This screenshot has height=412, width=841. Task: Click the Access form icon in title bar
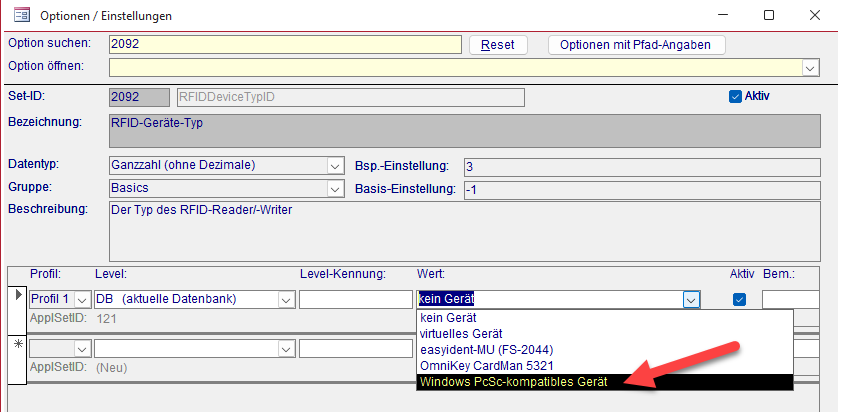coord(20,15)
